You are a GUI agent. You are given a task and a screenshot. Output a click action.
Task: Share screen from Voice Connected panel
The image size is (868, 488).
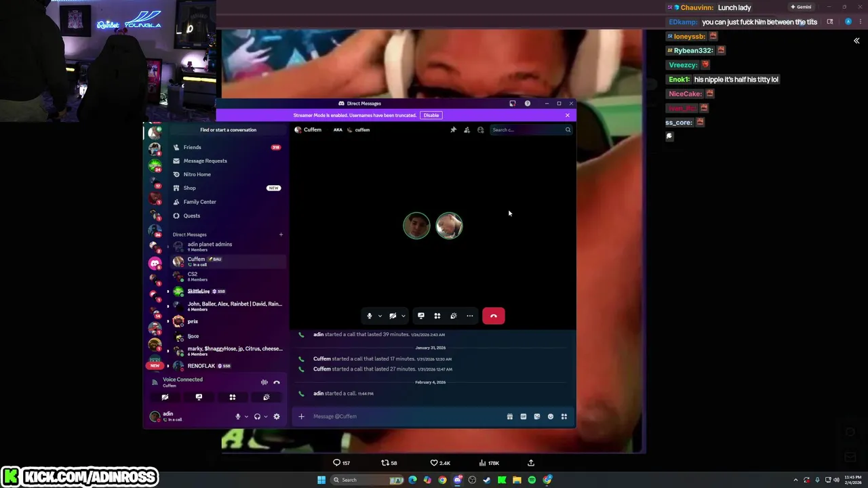click(199, 397)
